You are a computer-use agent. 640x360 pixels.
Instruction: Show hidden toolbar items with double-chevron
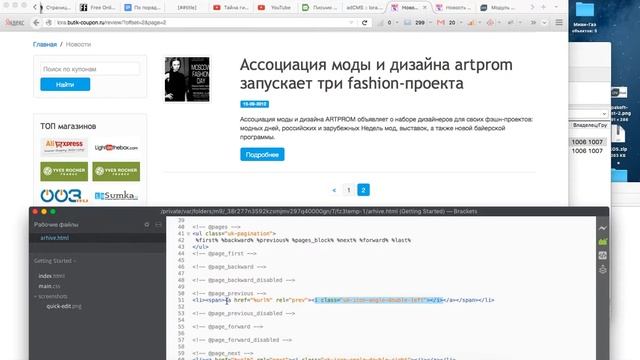[x=533, y=22]
